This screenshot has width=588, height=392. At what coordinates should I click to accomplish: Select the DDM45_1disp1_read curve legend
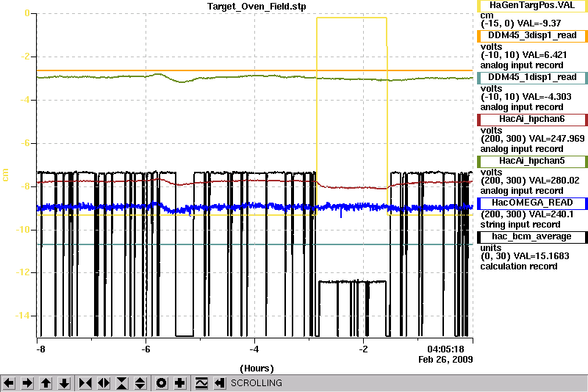[x=532, y=78]
